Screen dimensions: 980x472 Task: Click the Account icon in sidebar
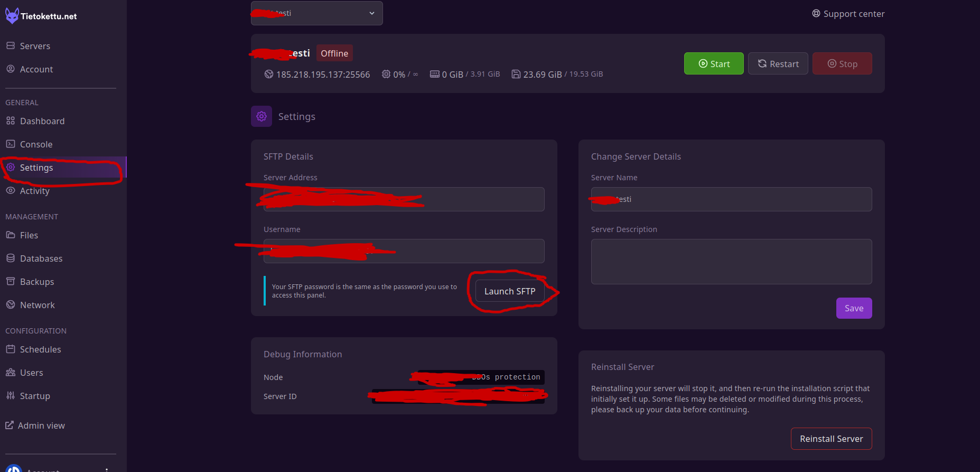point(11,69)
